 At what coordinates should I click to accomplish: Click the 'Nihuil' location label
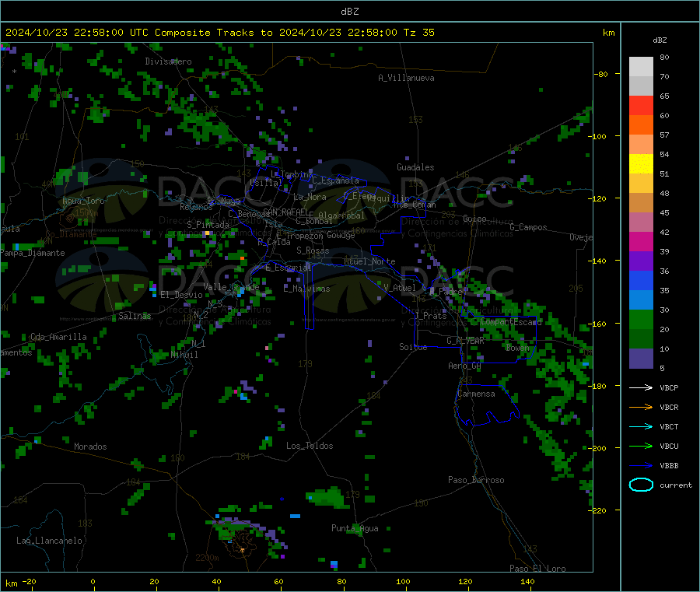pos(184,355)
